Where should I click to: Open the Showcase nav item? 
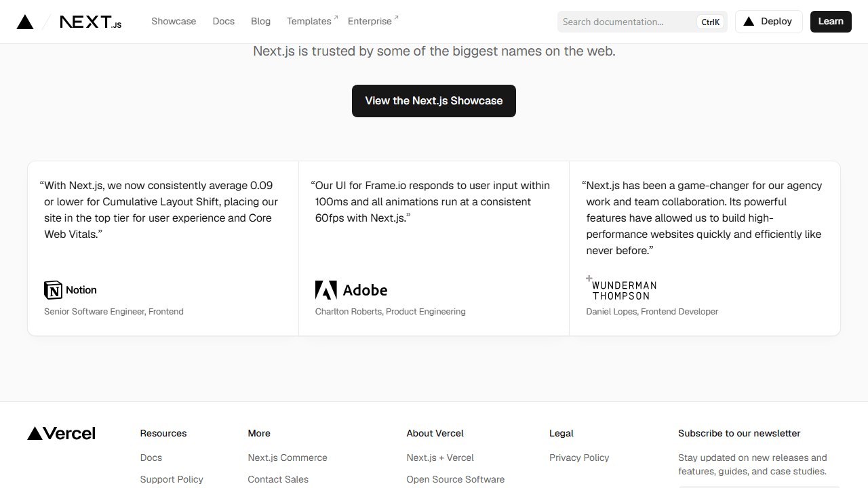tap(174, 21)
